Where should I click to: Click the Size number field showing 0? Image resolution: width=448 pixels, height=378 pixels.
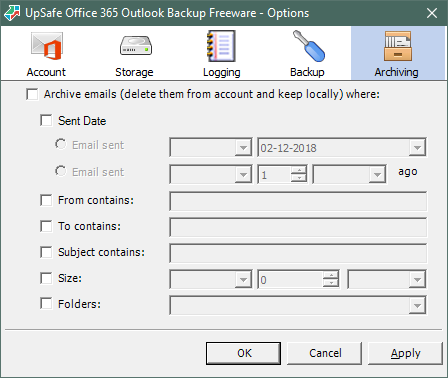coord(291,279)
